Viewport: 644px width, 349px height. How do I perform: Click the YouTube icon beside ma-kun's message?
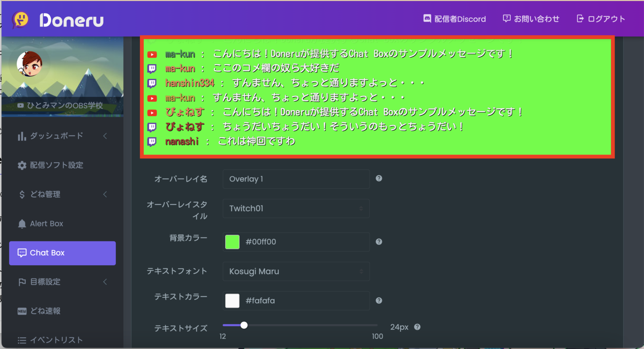point(151,54)
